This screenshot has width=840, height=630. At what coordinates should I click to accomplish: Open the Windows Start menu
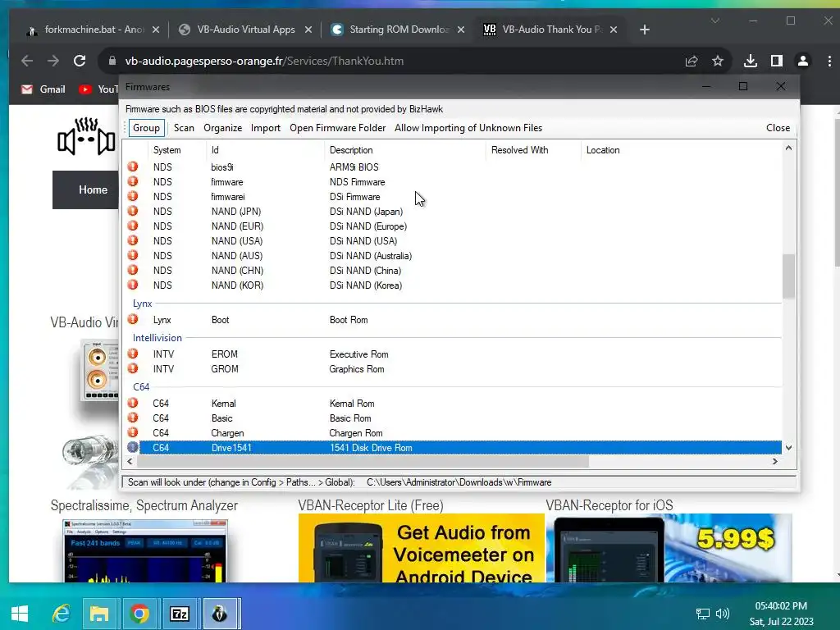20,614
